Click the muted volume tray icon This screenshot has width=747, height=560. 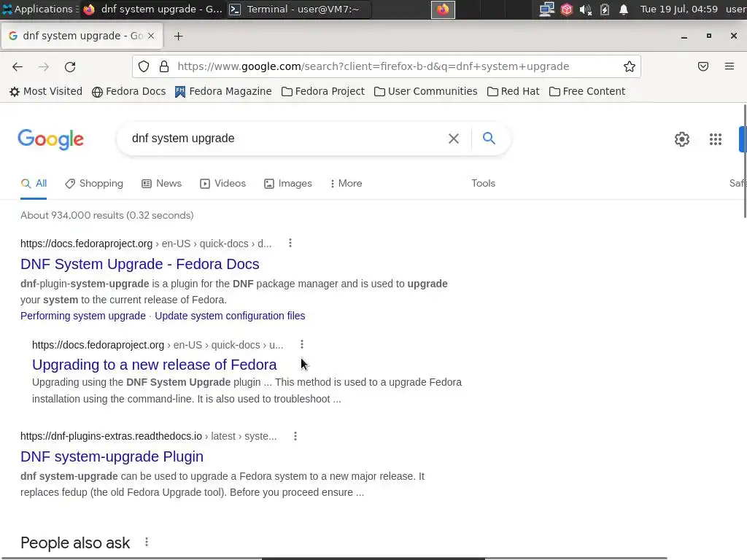click(586, 9)
